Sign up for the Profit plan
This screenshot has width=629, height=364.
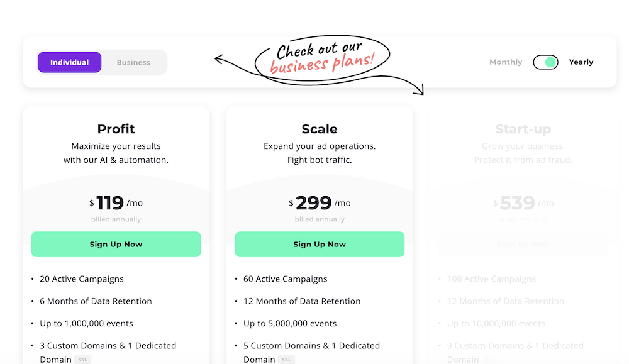(116, 244)
